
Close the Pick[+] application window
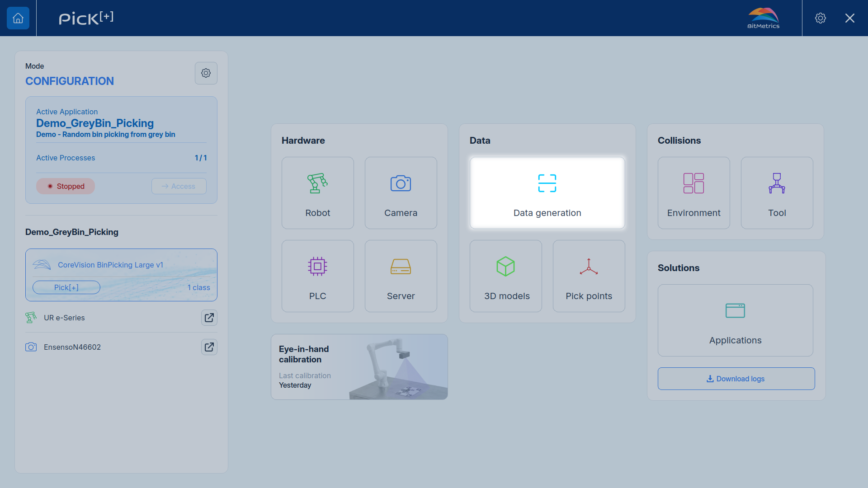(850, 18)
